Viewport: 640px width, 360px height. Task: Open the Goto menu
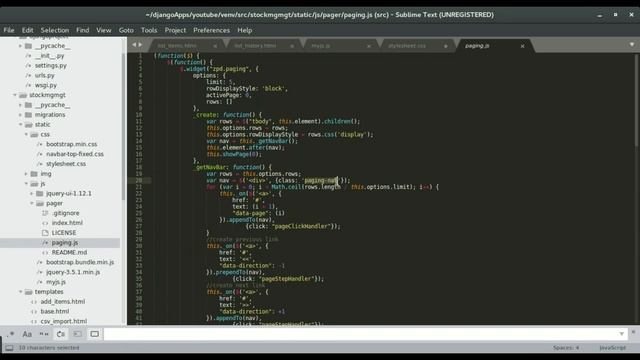click(x=126, y=30)
